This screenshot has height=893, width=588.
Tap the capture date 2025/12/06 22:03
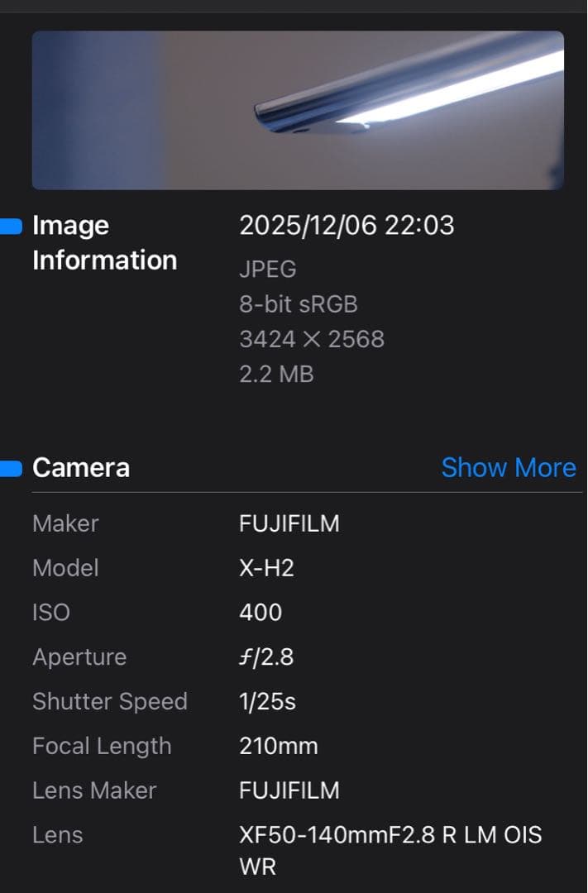[348, 225]
